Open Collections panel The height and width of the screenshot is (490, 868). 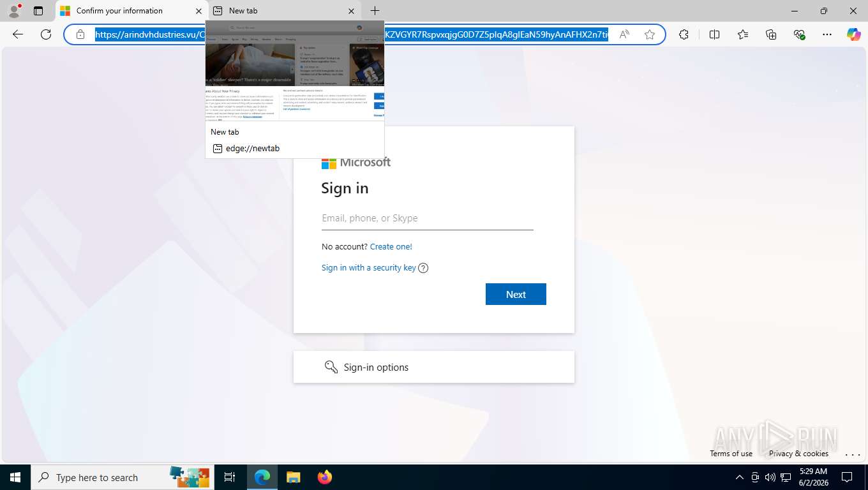(771, 34)
